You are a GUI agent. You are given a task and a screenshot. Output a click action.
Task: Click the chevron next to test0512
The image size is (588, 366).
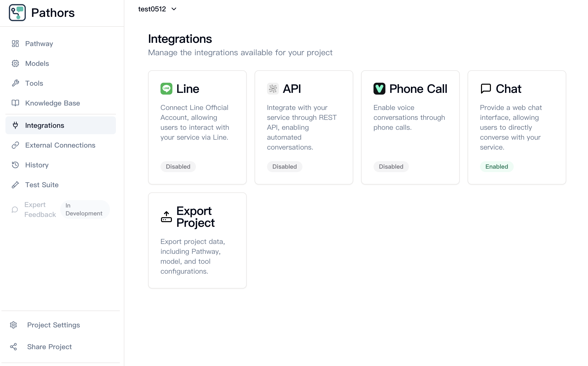tap(174, 9)
